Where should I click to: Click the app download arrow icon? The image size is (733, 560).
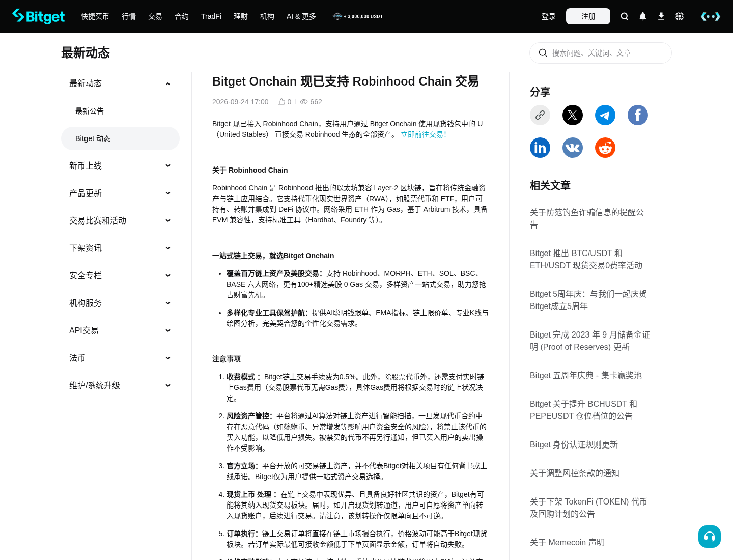pos(661,16)
